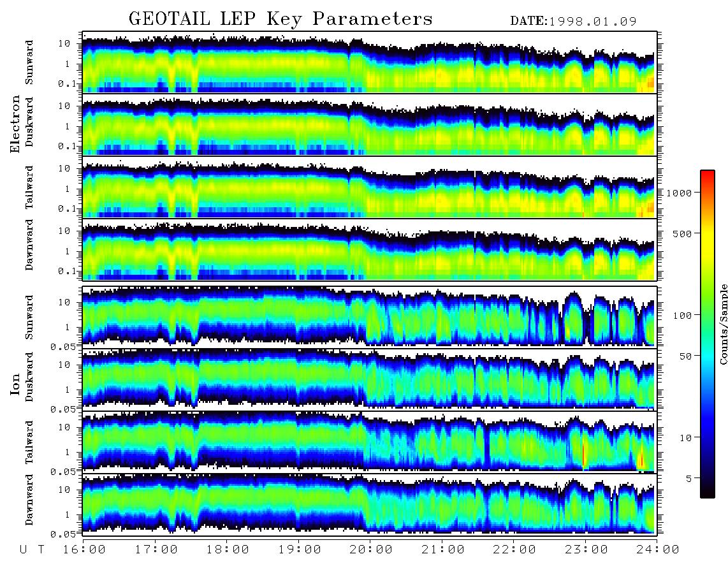Click the Ion Dawnward spectrogram panel
The height and width of the screenshot is (561, 728).
[x=370, y=504]
